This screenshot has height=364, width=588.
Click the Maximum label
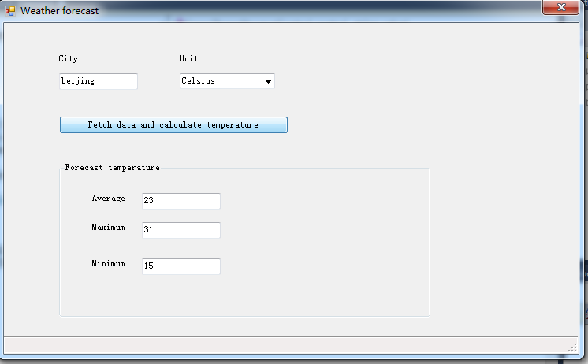click(x=108, y=227)
